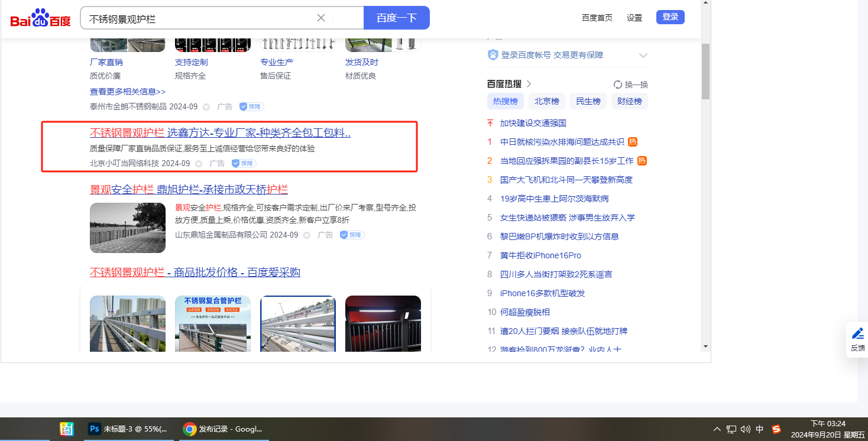Open the volume tray icon

pyautogui.click(x=746, y=429)
